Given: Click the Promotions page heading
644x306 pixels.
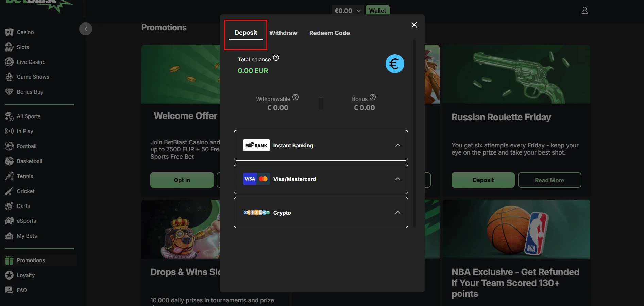Looking at the screenshot, I should [164, 28].
